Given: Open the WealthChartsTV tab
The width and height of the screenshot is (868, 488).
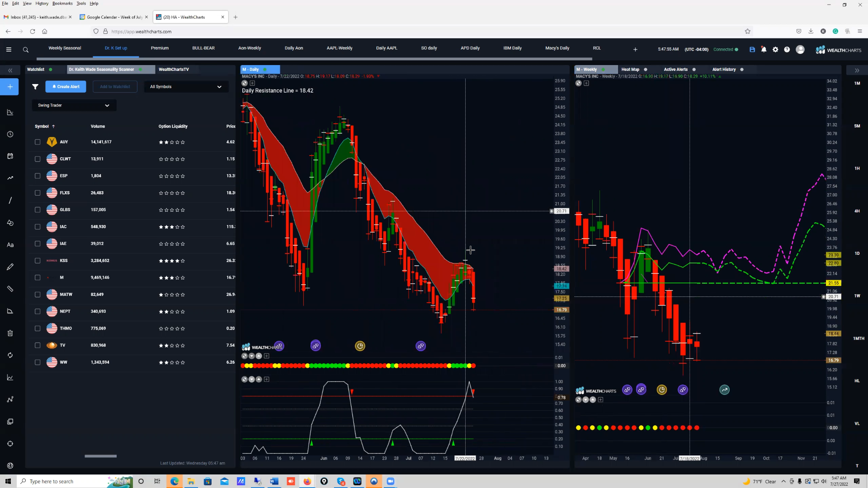Looking at the screenshot, I should [174, 70].
